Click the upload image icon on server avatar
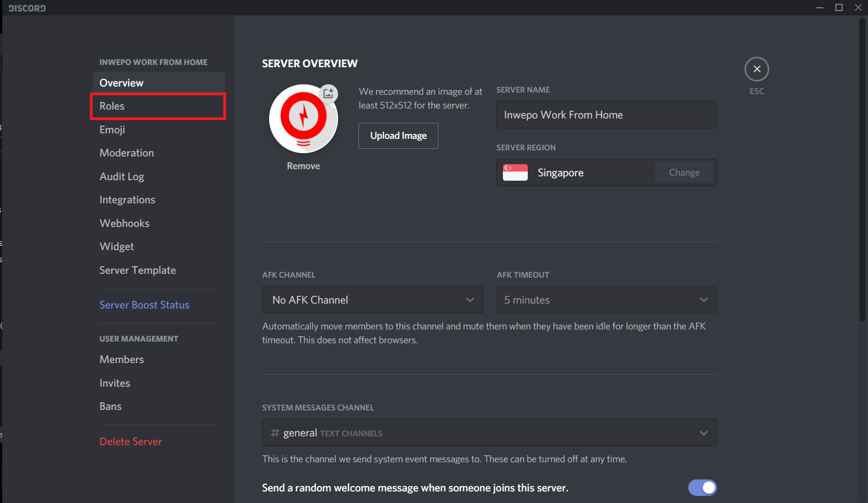868x503 pixels. [328, 93]
